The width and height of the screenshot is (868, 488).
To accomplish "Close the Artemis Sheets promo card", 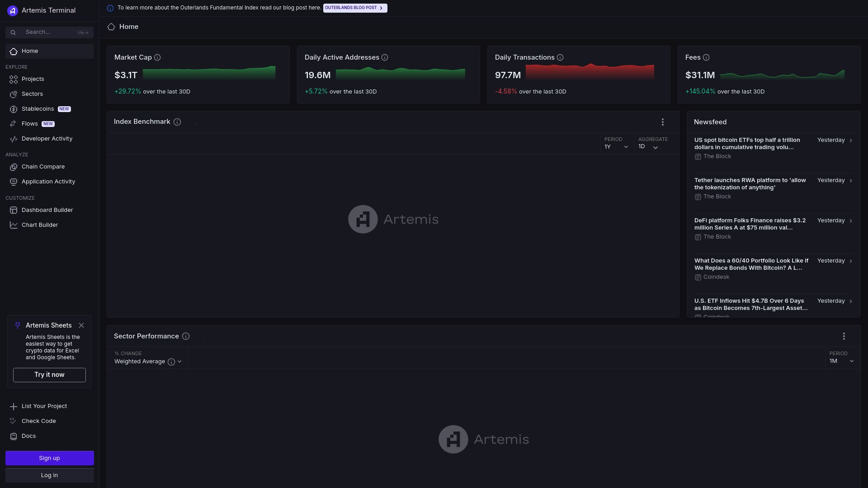I will 81,325.
